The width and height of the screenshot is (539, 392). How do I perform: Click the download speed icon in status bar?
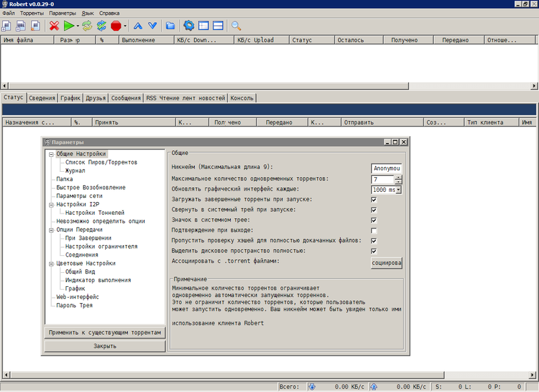(x=311, y=387)
